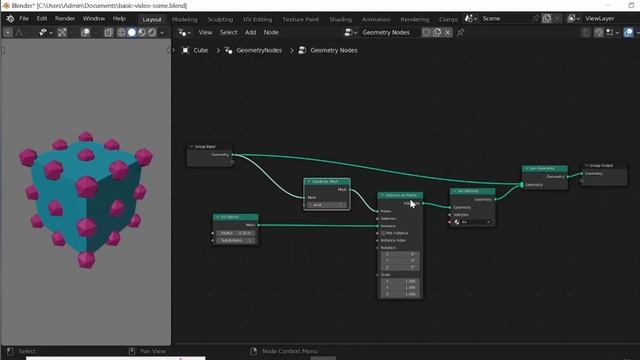Open the view layer browse dropdown

[573, 19]
